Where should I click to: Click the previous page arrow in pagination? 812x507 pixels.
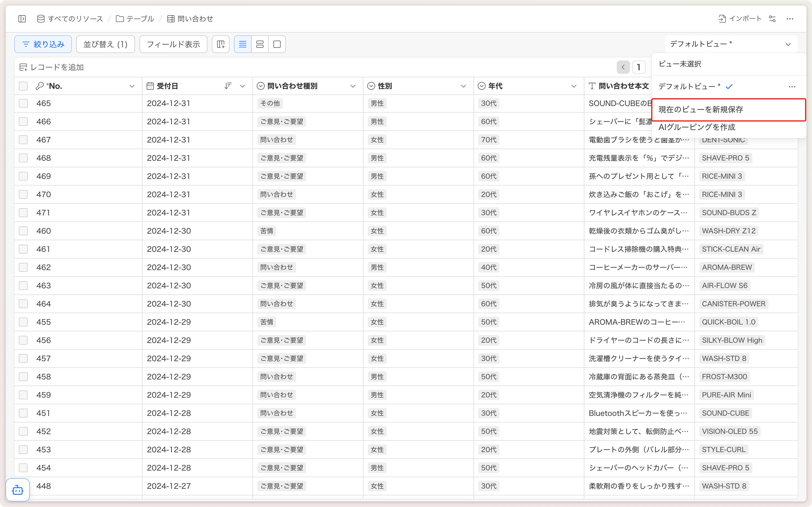(x=623, y=67)
